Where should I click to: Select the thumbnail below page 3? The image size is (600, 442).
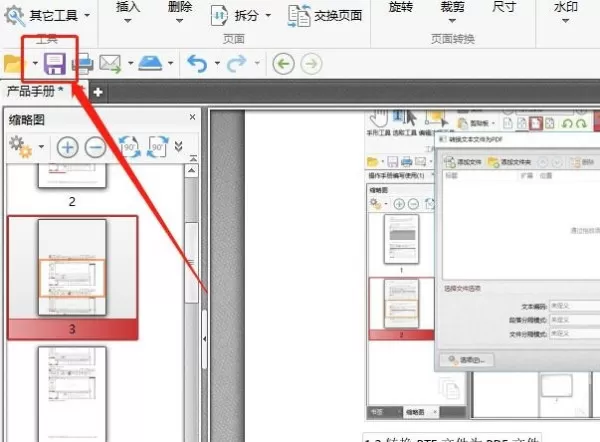72,394
